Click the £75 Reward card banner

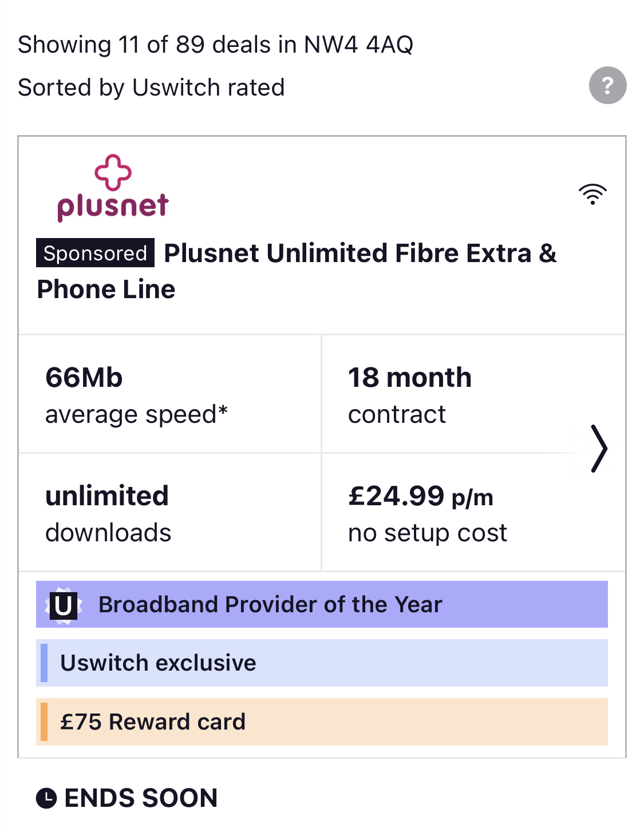322,722
